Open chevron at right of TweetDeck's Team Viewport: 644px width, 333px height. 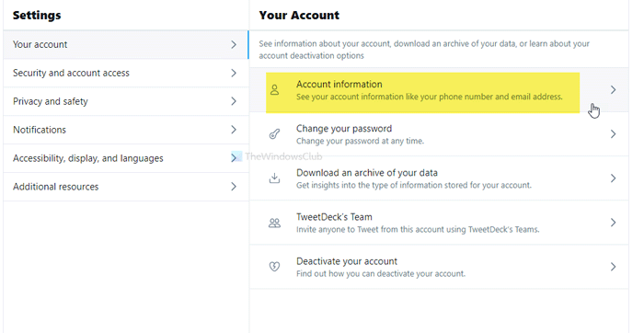614,223
